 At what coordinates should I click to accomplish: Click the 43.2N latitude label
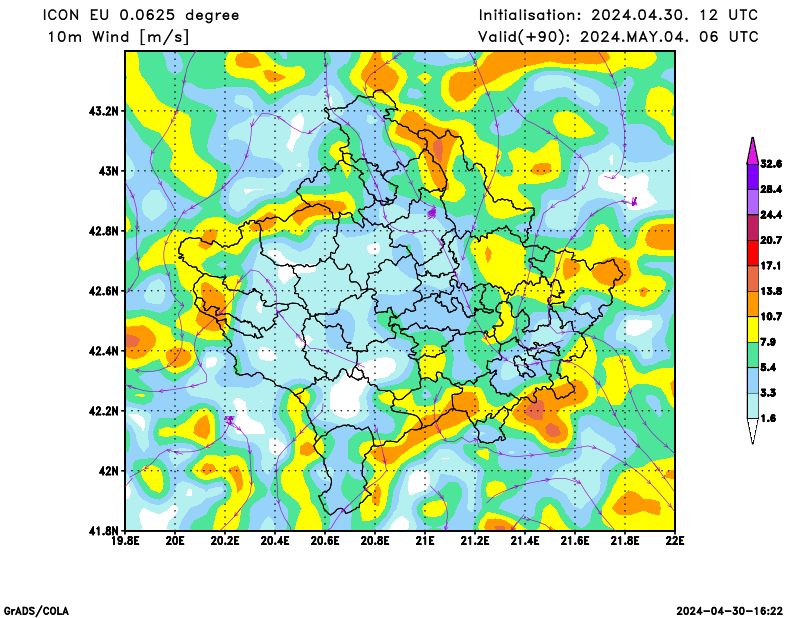pyautogui.click(x=104, y=111)
